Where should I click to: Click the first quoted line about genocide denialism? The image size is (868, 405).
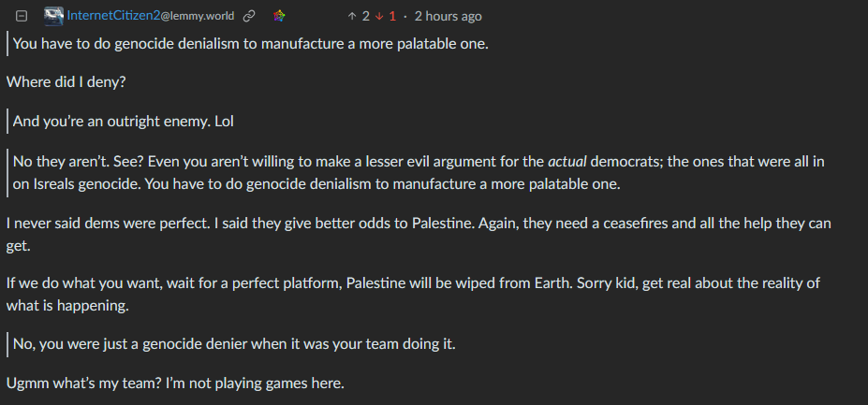250,43
